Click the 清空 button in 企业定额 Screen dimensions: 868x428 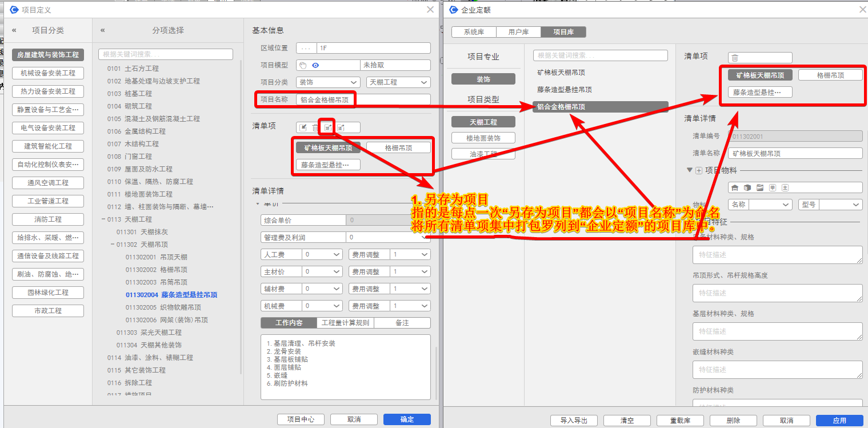coord(627,421)
